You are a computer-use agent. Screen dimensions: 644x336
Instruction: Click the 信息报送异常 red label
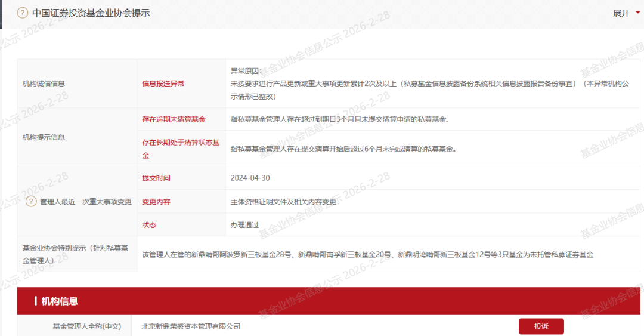coord(163,84)
